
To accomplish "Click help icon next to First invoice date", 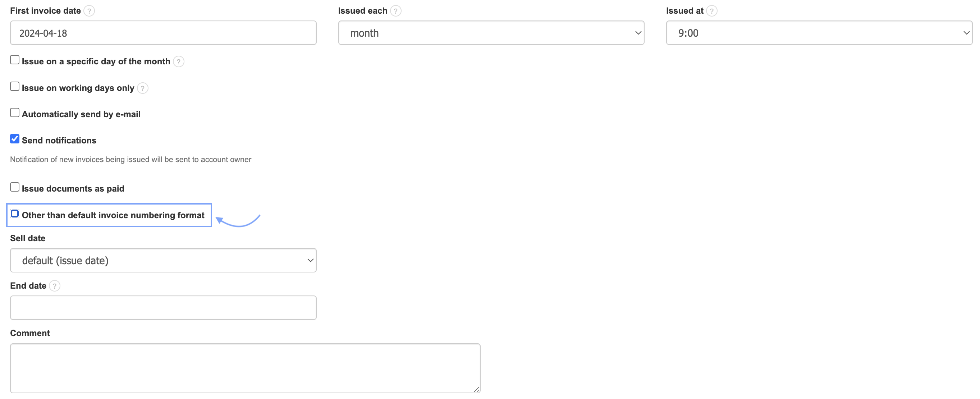I will pyautogui.click(x=89, y=11).
